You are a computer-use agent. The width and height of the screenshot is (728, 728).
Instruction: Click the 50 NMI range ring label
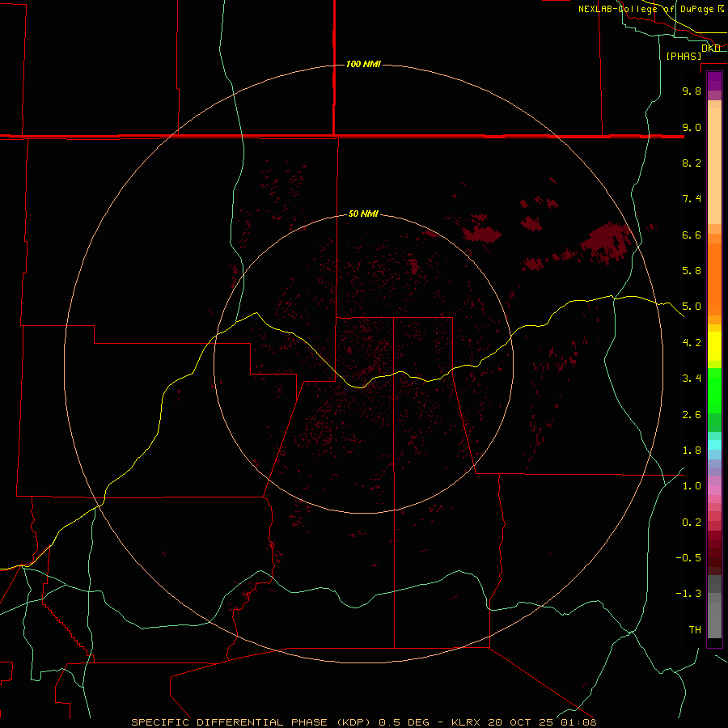(x=363, y=214)
